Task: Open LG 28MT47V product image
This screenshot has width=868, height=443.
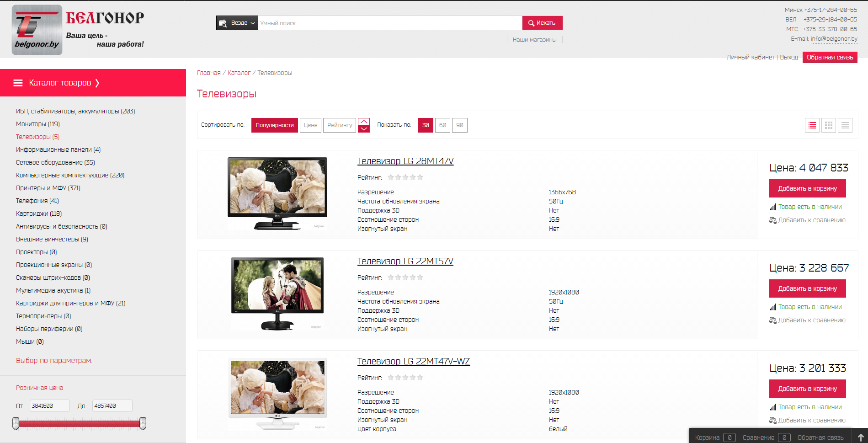Action: point(277,194)
